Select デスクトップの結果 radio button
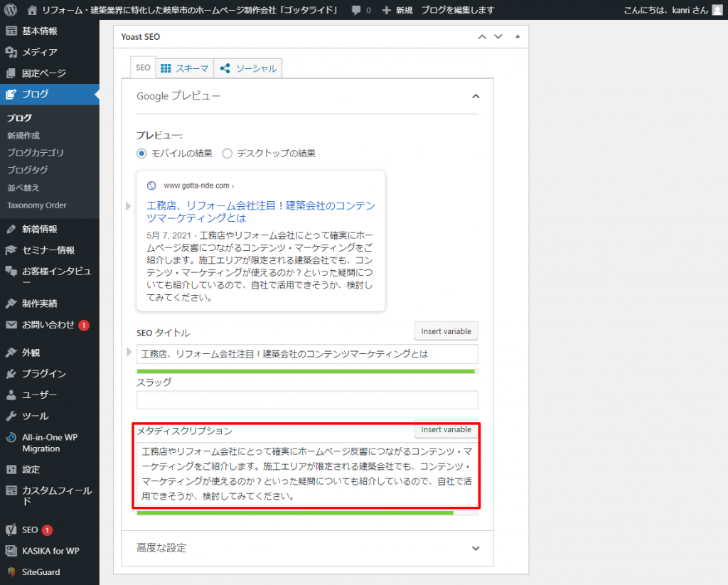728x585 pixels. 227,153
